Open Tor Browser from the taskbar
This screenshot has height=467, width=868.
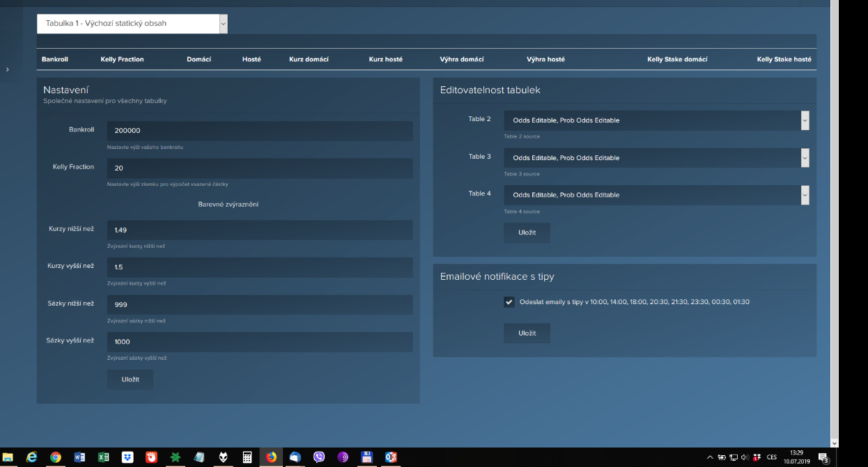(343, 457)
